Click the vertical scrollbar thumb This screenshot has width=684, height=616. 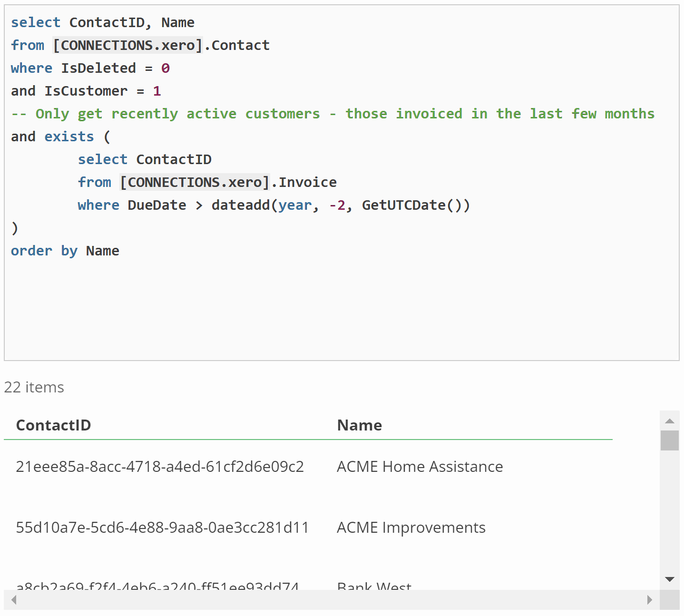669,440
